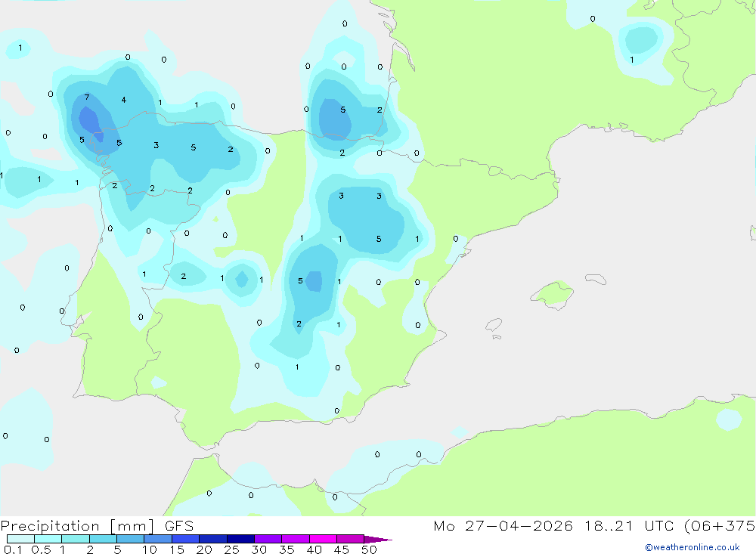Image resolution: width=756 pixels, height=554 pixels.
Task: Click the '45' legend scale label
Action: (342, 549)
